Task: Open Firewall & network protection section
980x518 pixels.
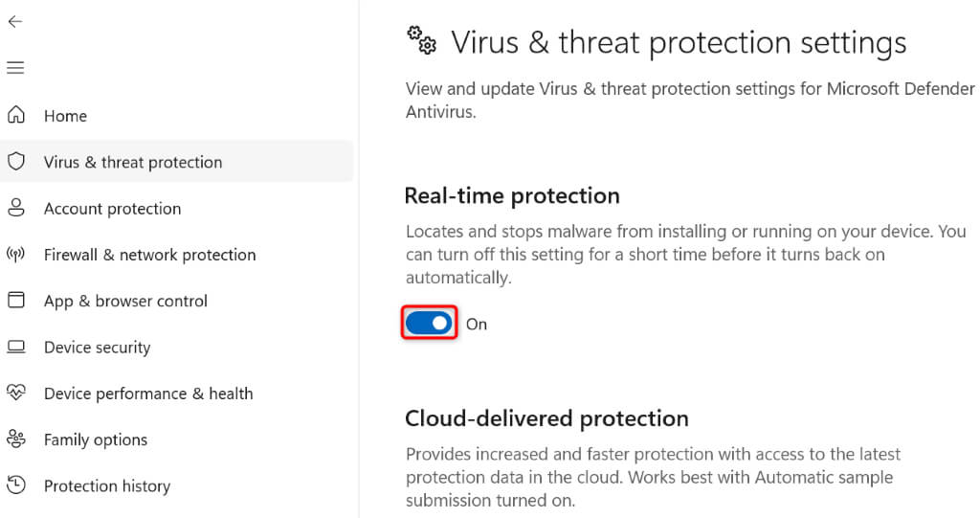Action: point(149,255)
